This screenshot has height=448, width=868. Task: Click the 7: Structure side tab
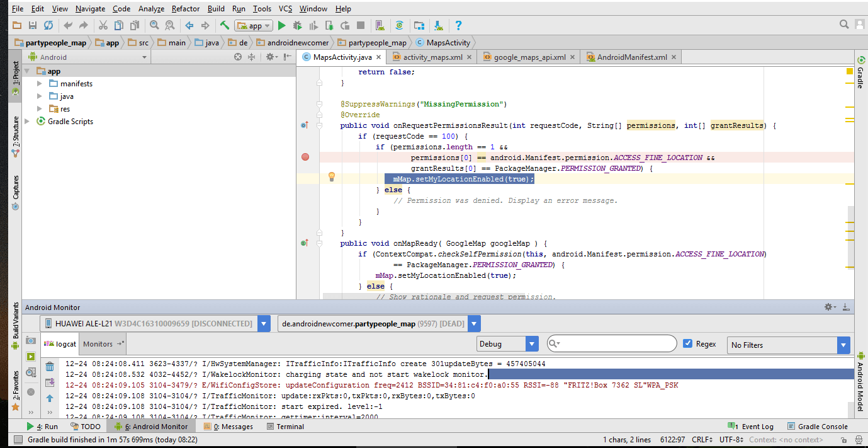point(16,135)
